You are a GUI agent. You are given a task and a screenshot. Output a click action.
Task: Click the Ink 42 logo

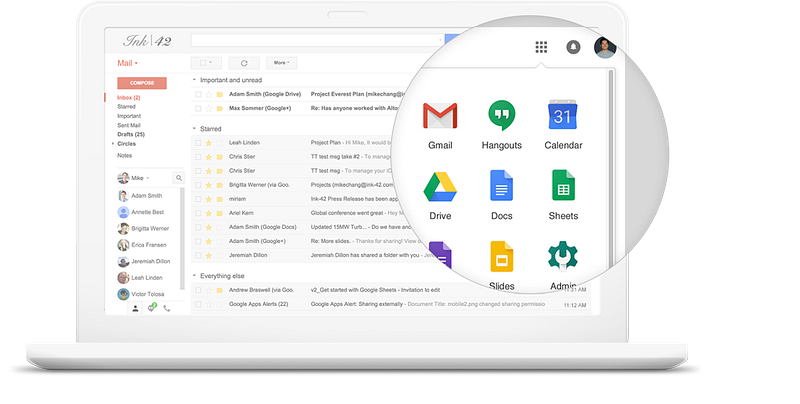147,41
